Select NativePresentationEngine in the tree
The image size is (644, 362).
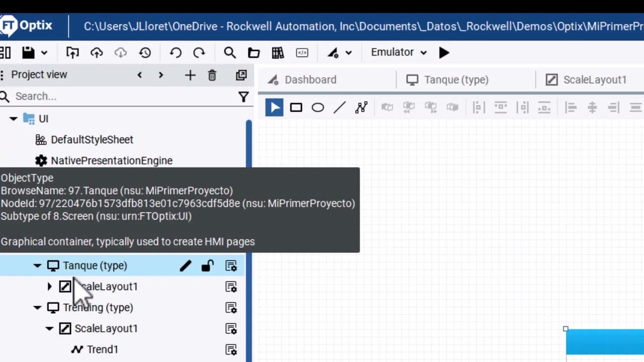(x=111, y=161)
